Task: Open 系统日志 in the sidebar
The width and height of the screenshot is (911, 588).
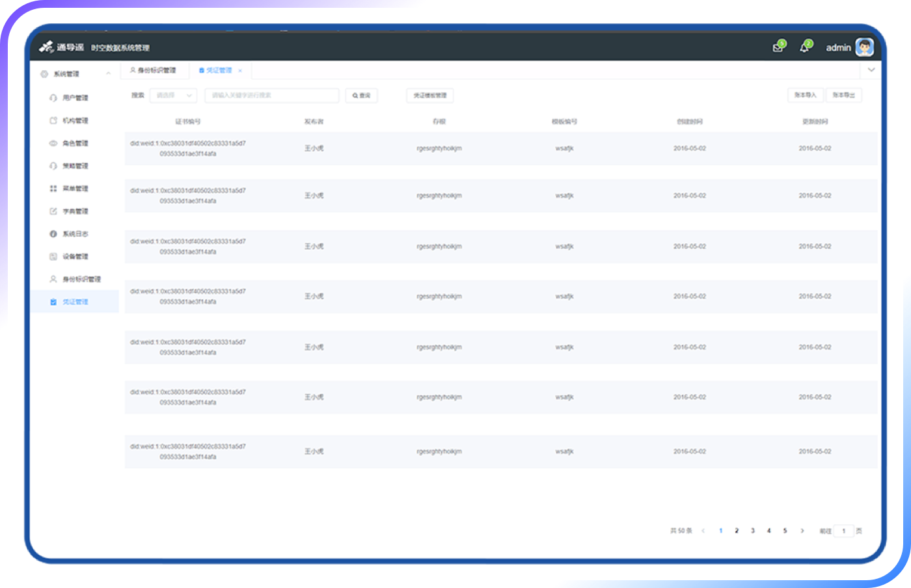Action: pos(75,234)
